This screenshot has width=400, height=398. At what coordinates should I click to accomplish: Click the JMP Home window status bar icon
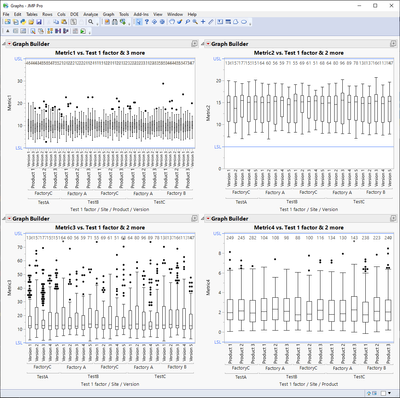point(369,393)
